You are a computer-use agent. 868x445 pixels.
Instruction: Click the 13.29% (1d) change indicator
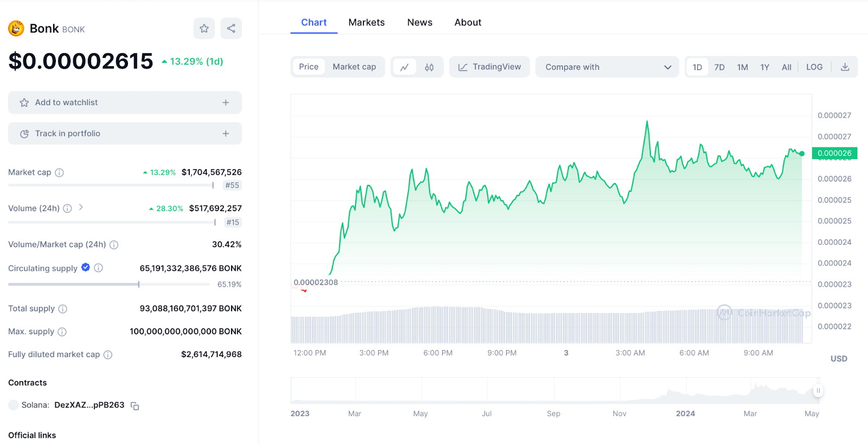[193, 61]
